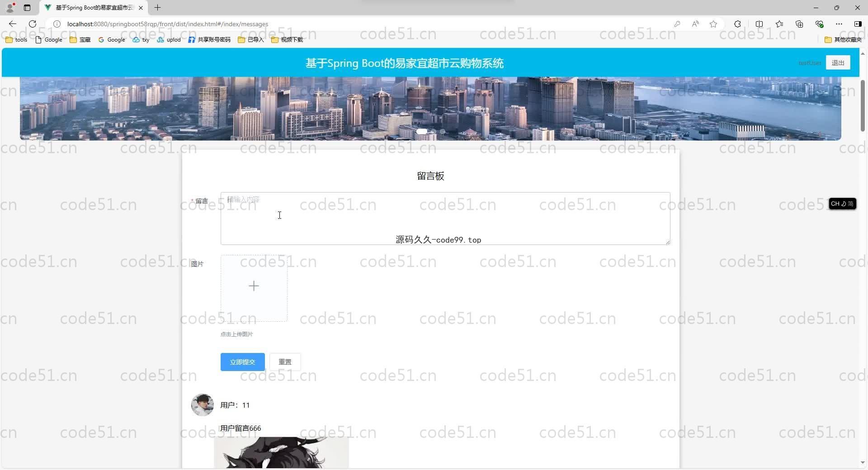Click the testUser account link in header

pos(810,63)
